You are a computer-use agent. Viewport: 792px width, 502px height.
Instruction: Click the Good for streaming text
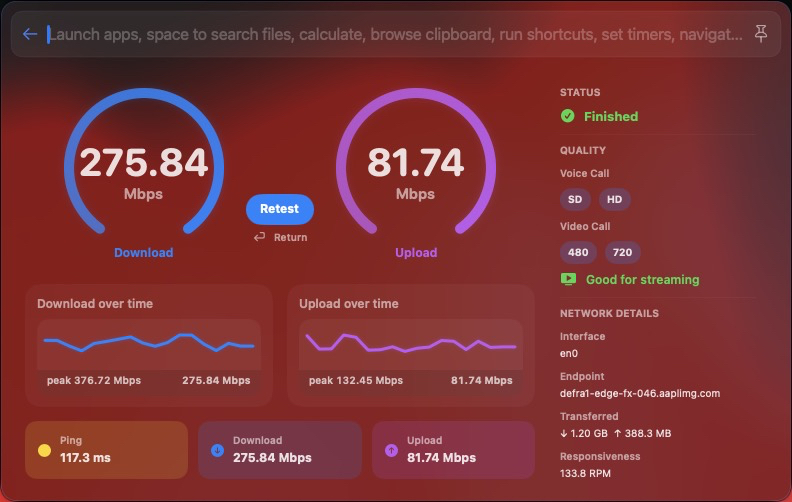[642, 280]
